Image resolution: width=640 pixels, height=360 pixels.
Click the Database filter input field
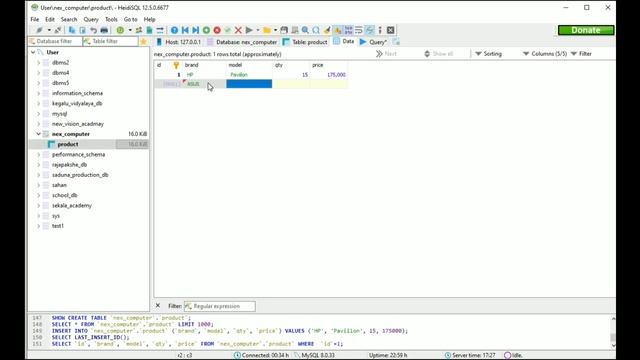click(x=55, y=41)
